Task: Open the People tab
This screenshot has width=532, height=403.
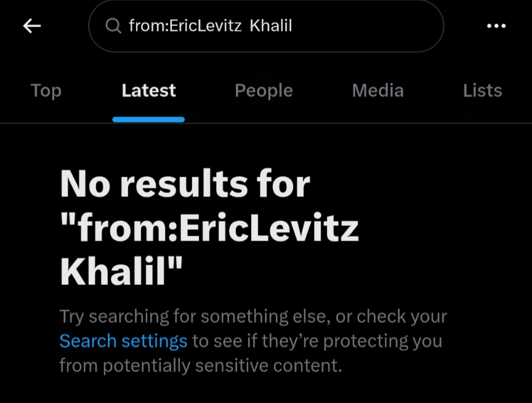Action: (264, 90)
